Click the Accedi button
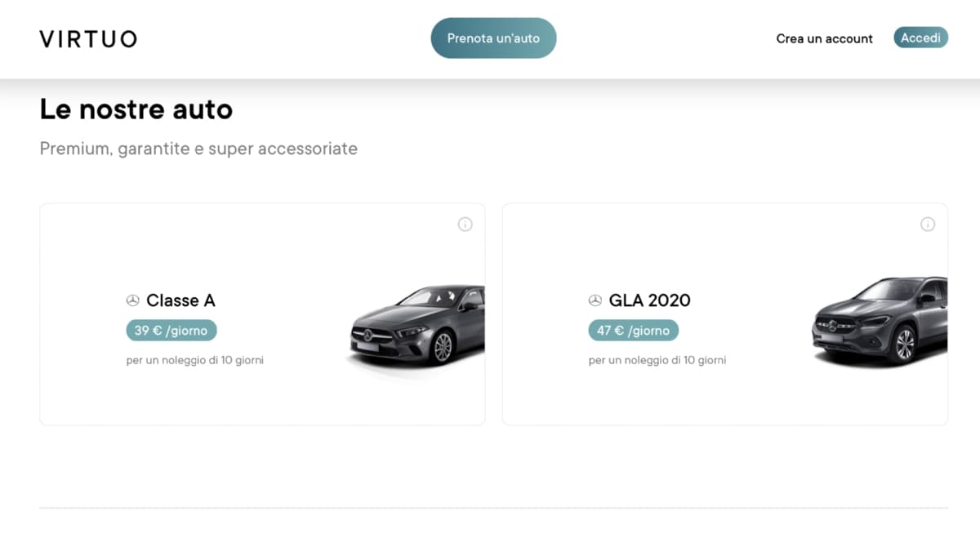Viewport: 980px width, 534px height. click(x=920, y=38)
